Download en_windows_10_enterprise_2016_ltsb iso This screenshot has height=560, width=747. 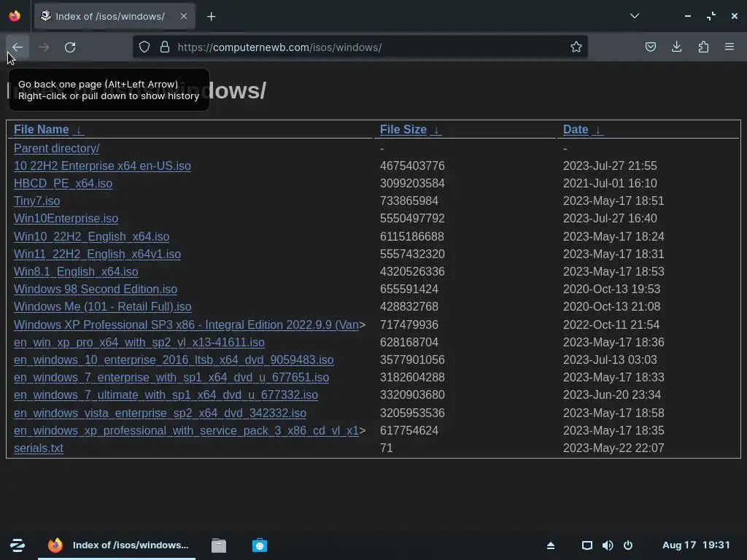click(x=174, y=360)
